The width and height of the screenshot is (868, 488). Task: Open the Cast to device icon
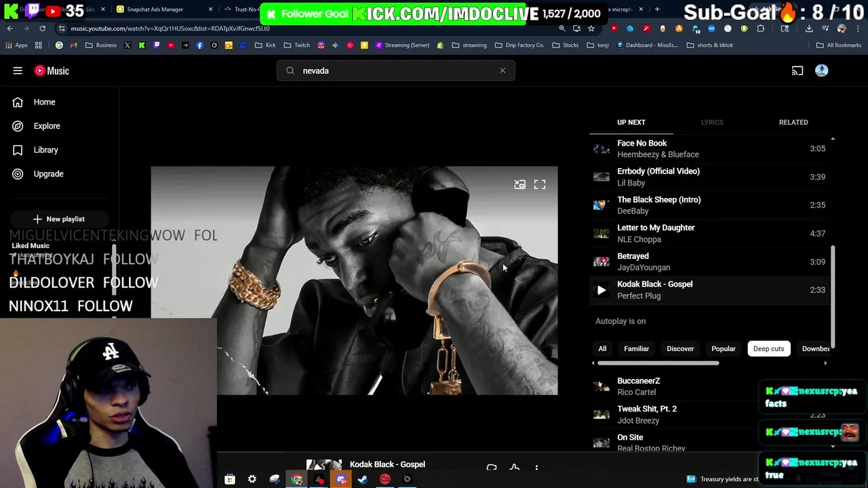(797, 70)
